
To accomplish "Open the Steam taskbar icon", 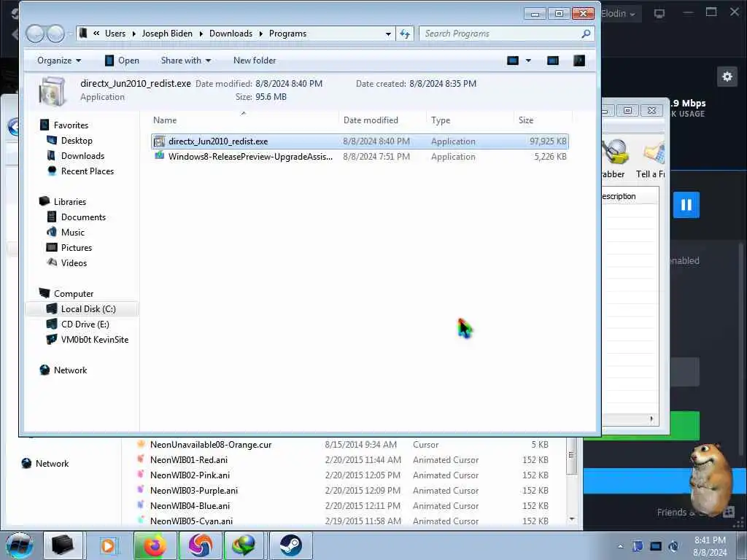I will point(290,545).
